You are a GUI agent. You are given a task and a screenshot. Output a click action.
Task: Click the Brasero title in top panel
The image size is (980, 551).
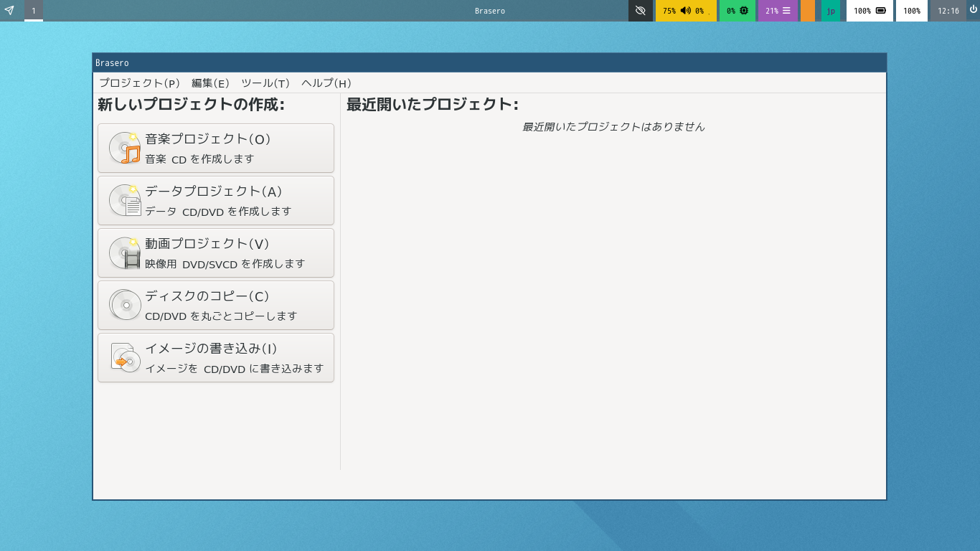pos(490,11)
